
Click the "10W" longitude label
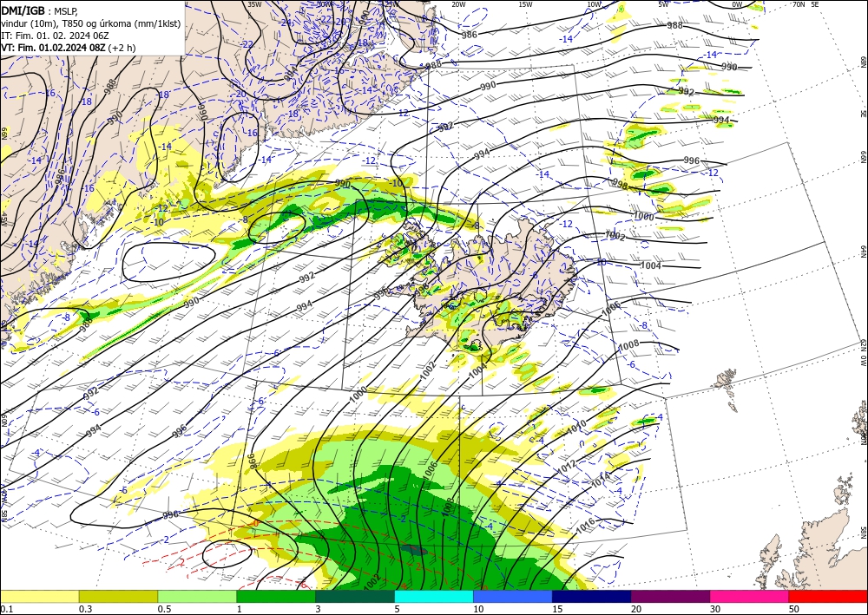tap(594, 4)
